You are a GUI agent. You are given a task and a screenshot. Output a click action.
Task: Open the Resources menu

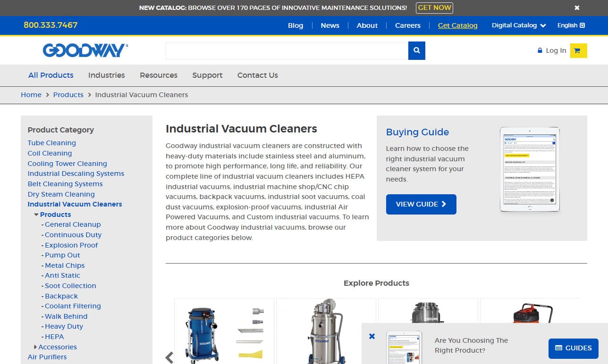(158, 75)
